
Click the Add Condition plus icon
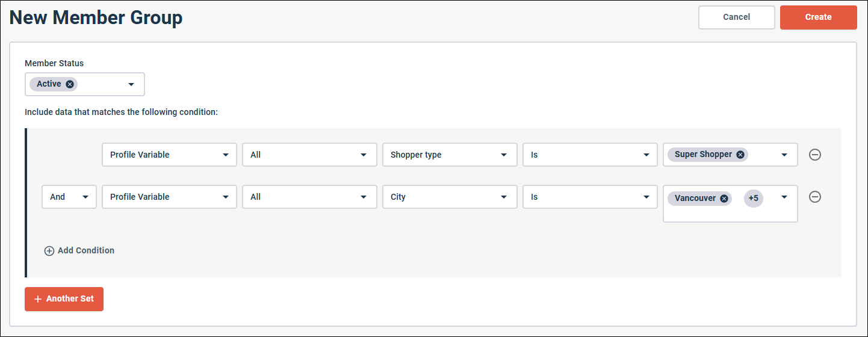tap(49, 251)
